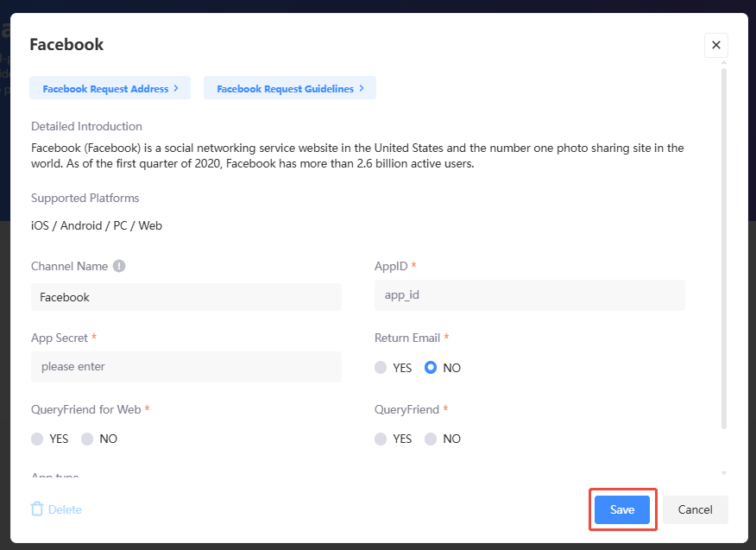This screenshot has height=550, width=756.
Task: Click the chevron on Facebook Request Address
Action: 179,87
